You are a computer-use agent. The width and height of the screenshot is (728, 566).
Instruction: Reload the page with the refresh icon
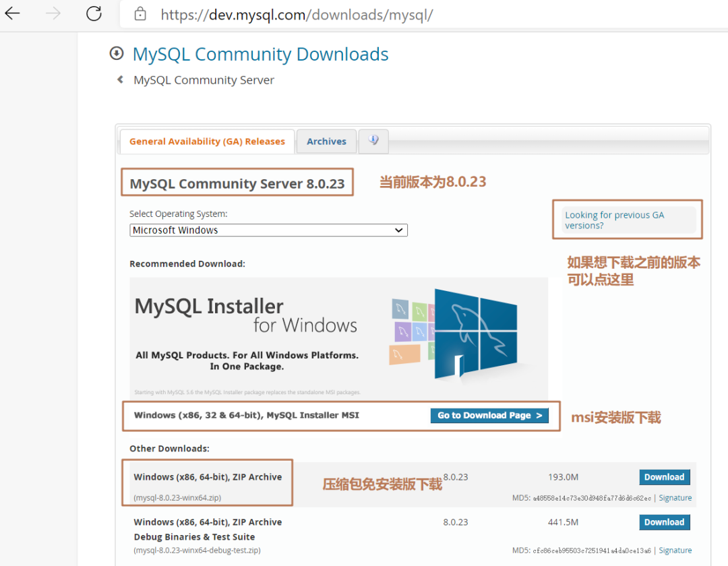[94, 13]
